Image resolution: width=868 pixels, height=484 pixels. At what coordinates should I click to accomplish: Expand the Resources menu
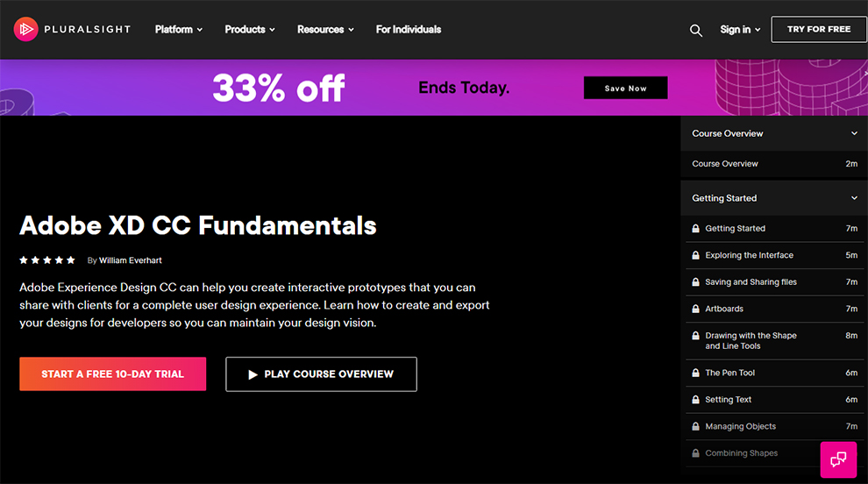point(325,30)
